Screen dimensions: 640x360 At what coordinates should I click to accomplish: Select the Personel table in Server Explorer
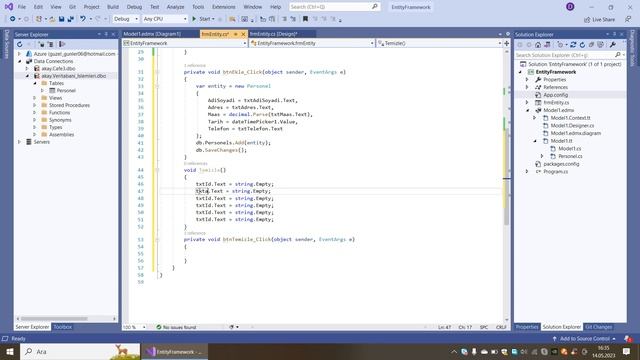coord(66,91)
